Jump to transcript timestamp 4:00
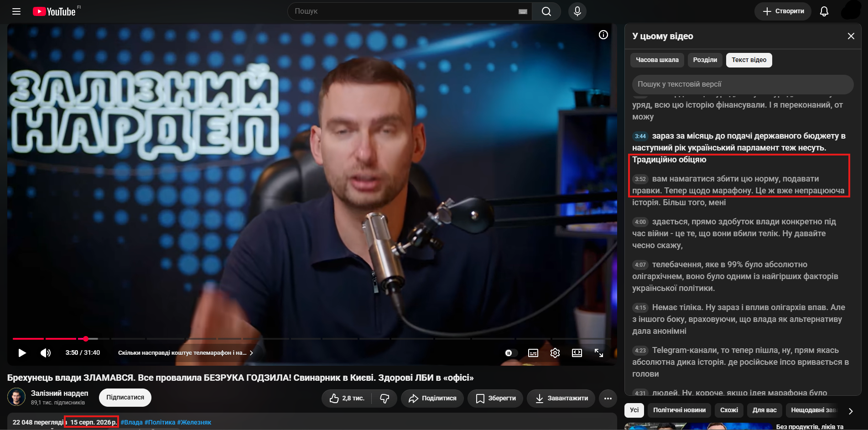The height and width of the screenshot is (430, 868). point(640,222)
